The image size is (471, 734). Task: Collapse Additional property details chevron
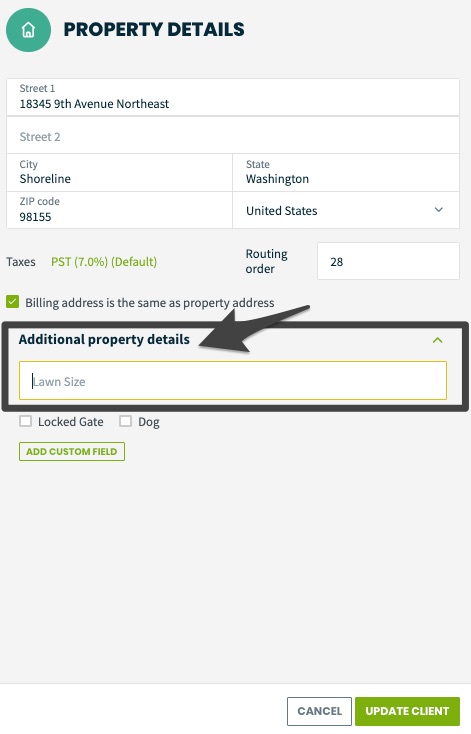click(437, 340)
